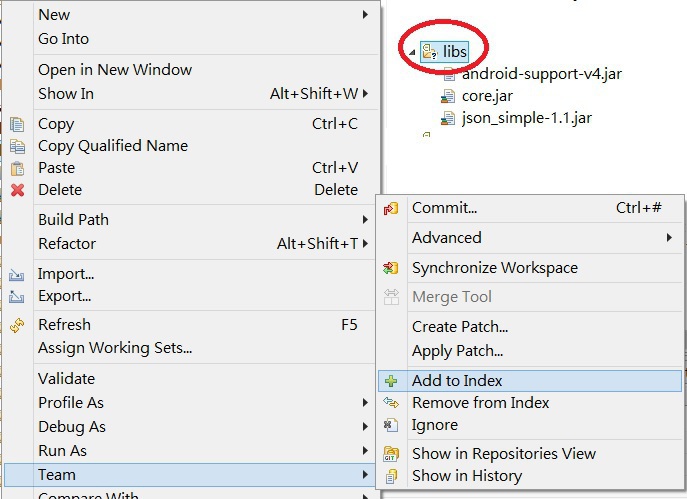This screenshot has height=499, width=687.
Task: Click the yellow Refresh arrows icon
Action: click(x=17, y=326)
